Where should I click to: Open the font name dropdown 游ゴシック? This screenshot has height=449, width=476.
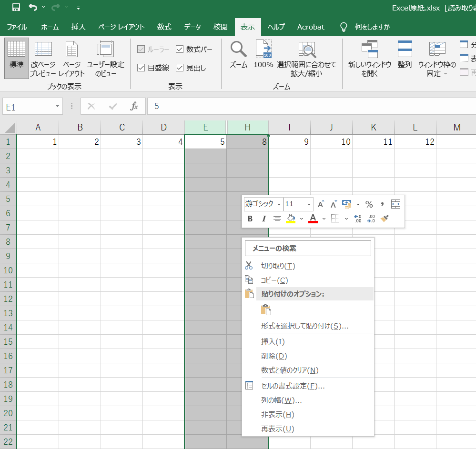tap(279, 204)
